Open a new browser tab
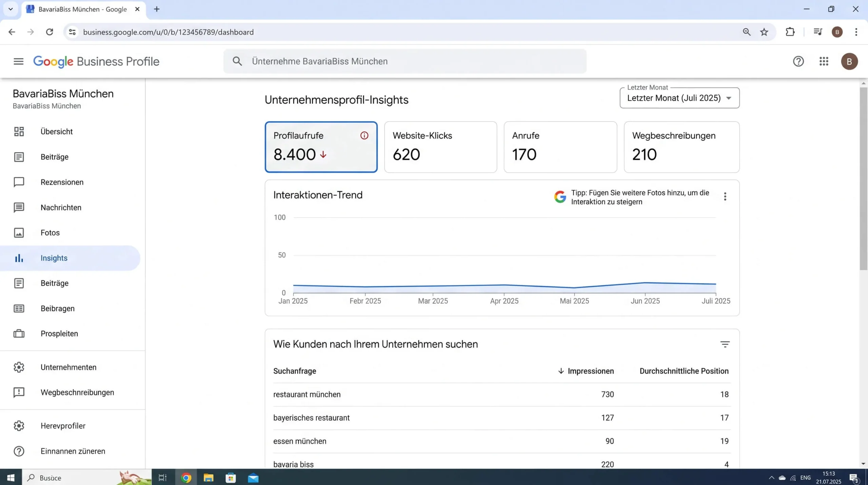This screenshot has height=485, width=868. [157, 9]
